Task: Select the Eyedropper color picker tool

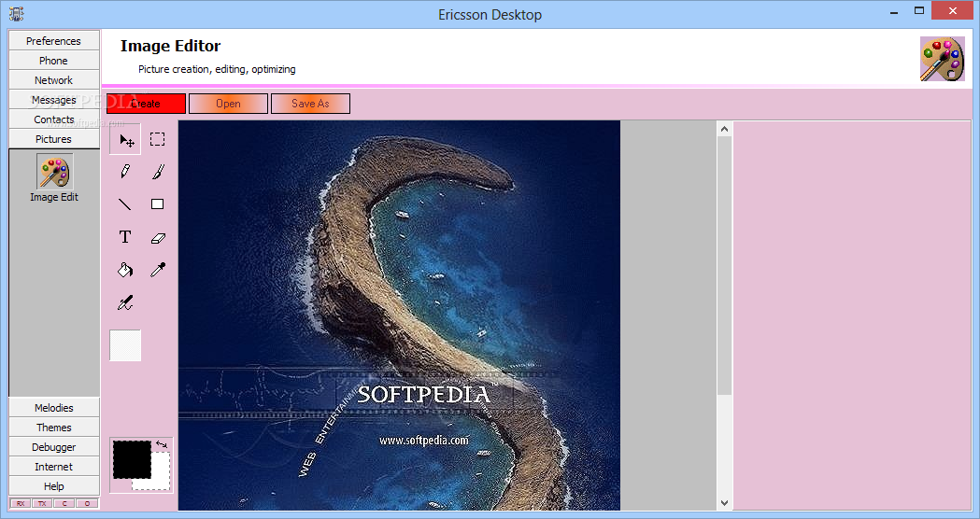Action: tap(158, 270)
